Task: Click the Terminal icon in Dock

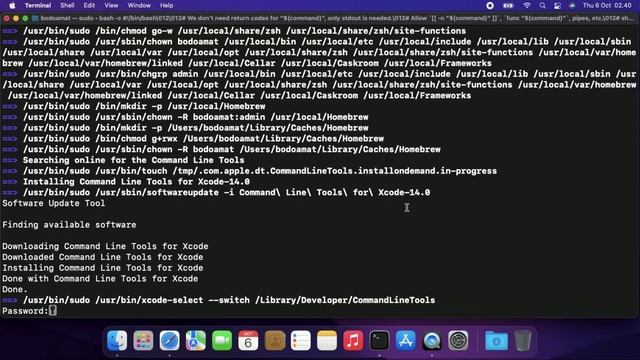Action: [x=379, y=340]
